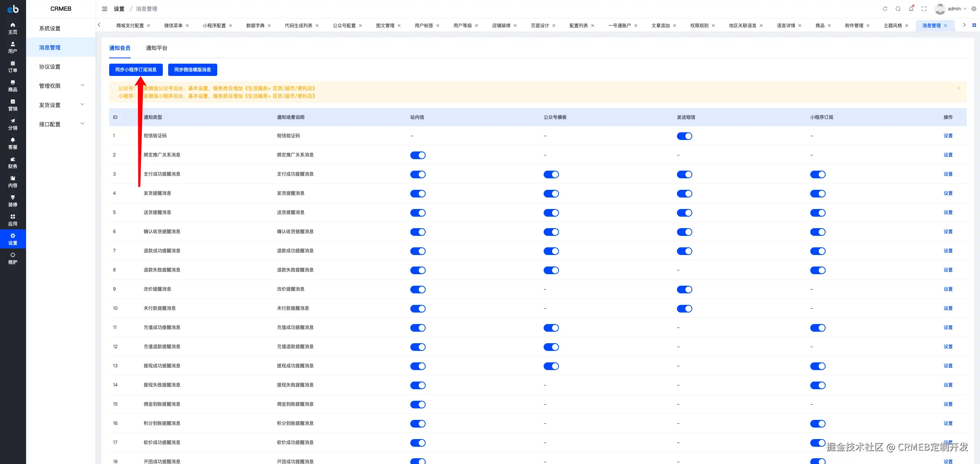The image size is (980, 464).
Task: Open the 营销 marketing sidebar icon
Action: (13, 105)
